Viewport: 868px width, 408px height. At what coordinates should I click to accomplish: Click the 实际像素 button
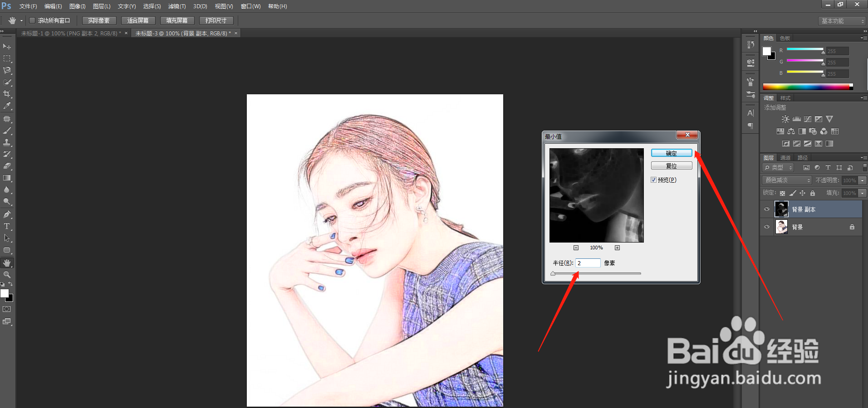[99, 20]
